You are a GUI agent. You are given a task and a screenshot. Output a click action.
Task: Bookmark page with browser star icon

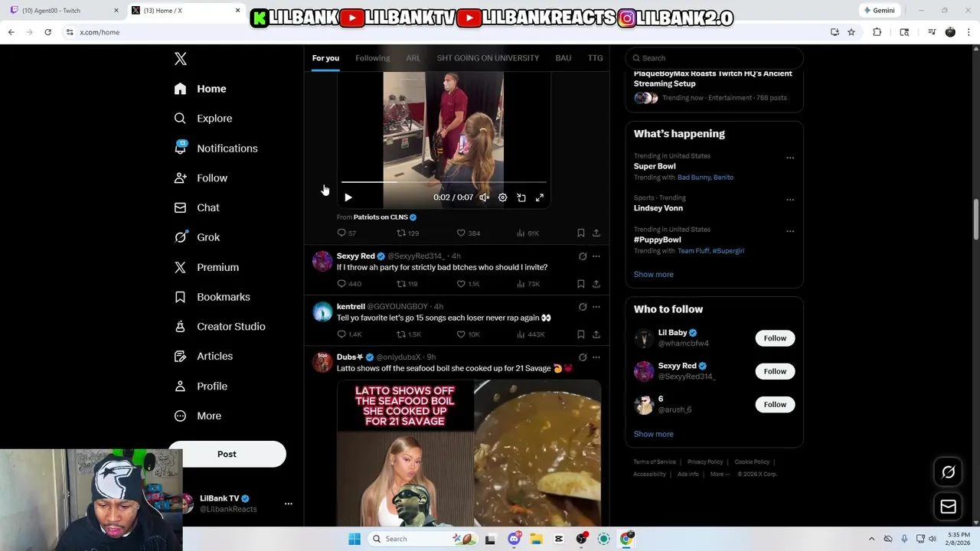851,32
